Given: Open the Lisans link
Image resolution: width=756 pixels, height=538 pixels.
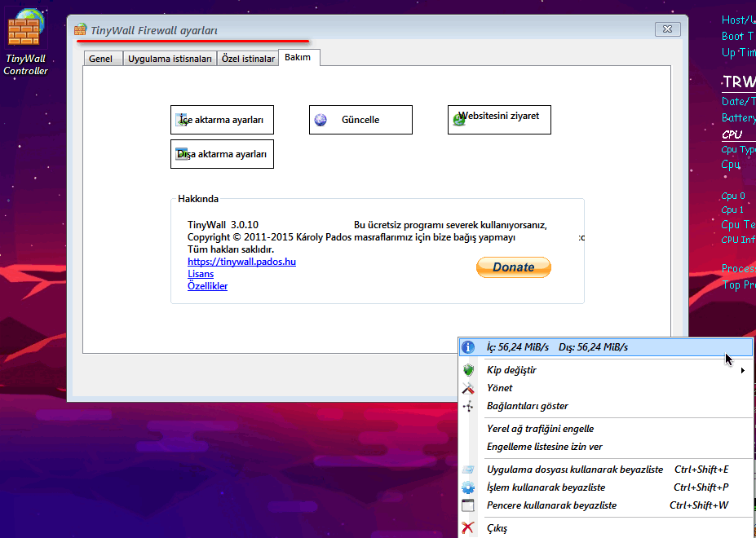Looking at the screenshot, I should point(201,274).
